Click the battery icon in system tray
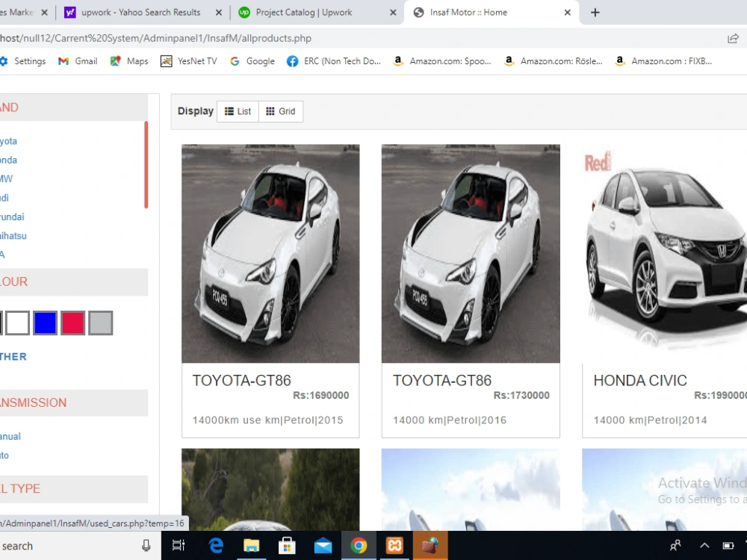 728,546
